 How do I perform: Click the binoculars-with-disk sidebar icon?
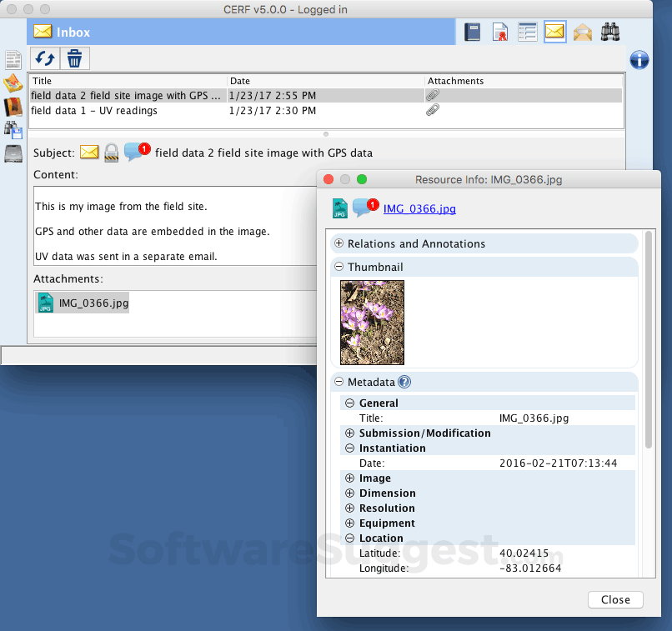tap(13, 129)
